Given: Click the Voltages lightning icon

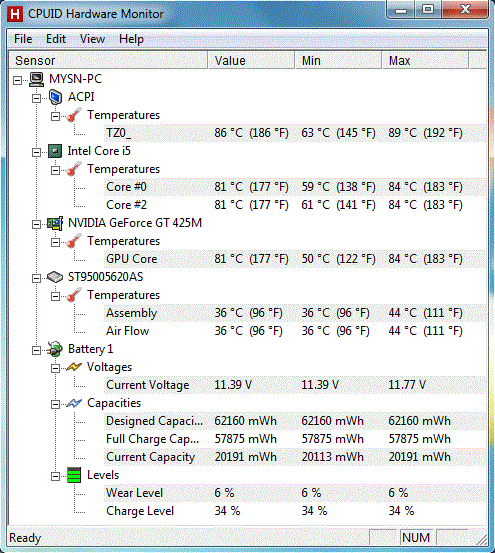Looking at the screenshot, I should tap(74, 367).
